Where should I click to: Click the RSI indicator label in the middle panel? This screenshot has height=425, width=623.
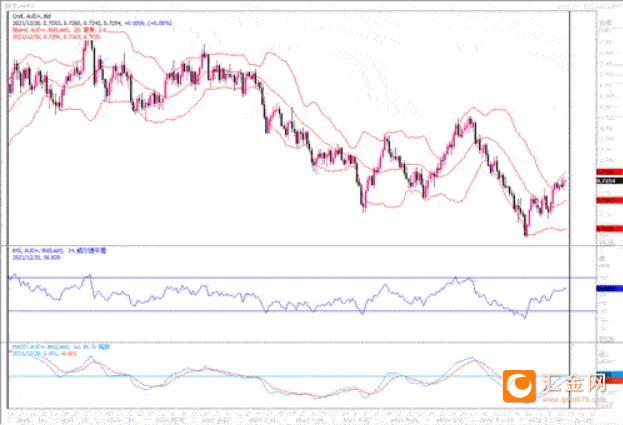point(59,251)
